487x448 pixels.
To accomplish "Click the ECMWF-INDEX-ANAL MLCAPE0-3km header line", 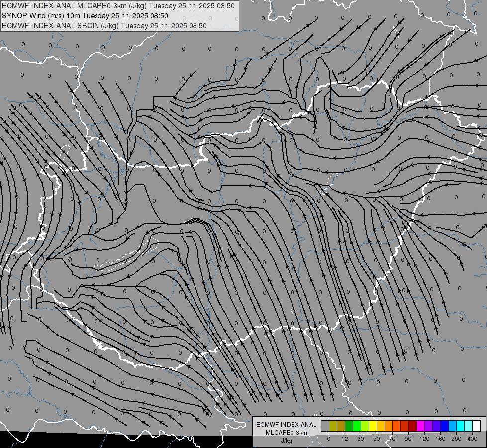I will (118, 6).
